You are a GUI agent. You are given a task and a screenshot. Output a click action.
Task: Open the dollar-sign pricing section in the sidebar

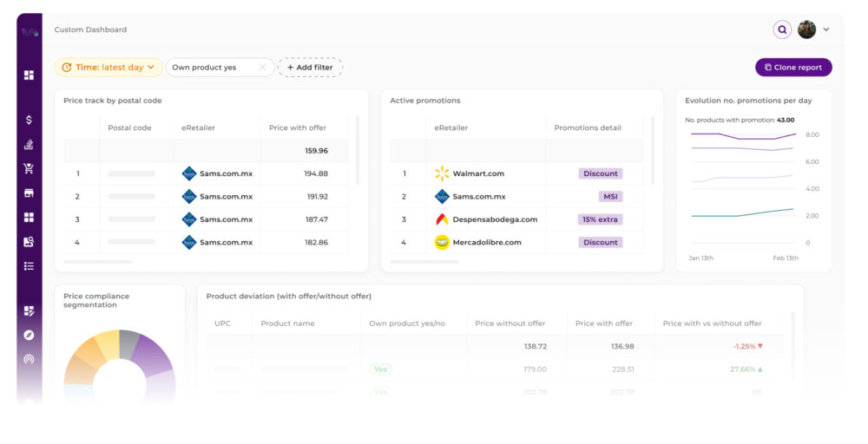point(29,120)
